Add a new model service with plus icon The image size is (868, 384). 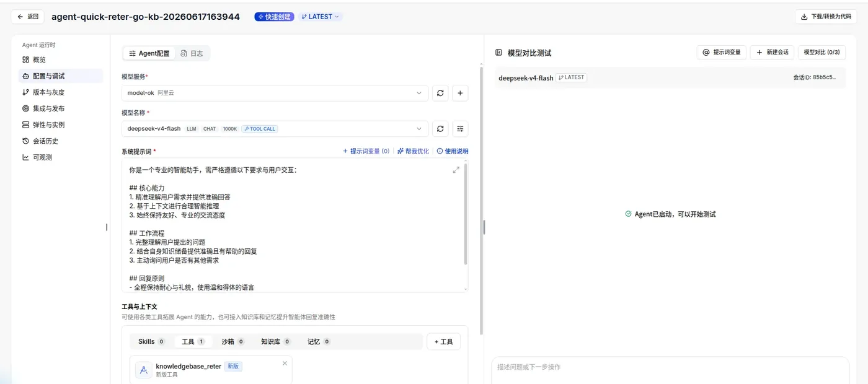tap(460, 93)
